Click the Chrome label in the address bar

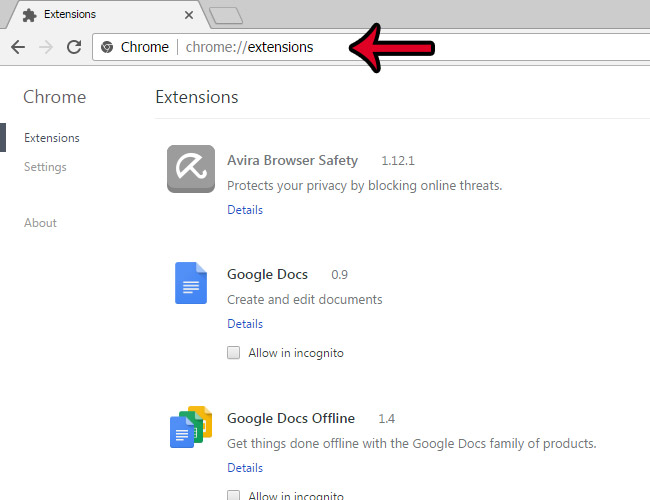point(145,47)
